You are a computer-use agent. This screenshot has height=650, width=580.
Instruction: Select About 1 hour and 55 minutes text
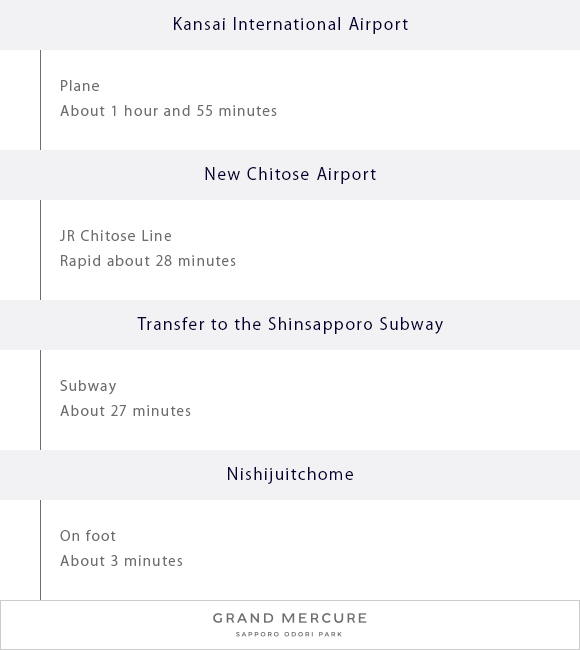[168, 111]
